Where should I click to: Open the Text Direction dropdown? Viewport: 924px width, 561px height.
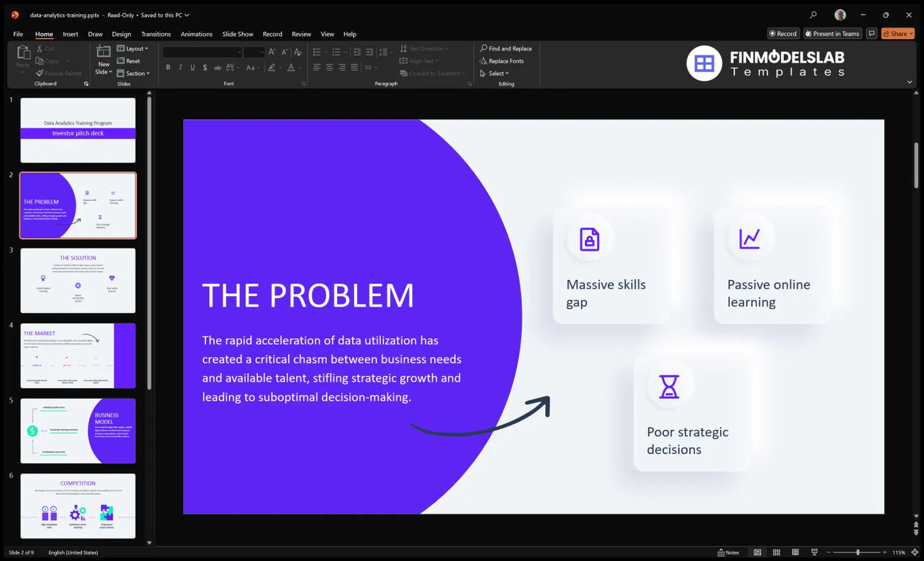(x=424, y=49)
